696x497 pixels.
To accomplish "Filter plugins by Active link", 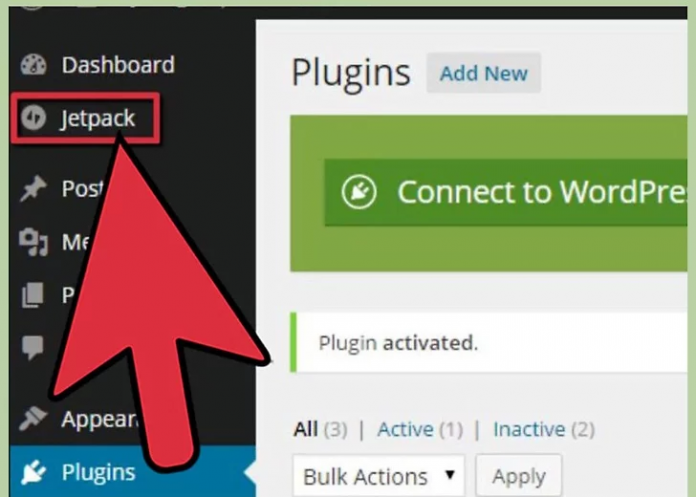I will coord(405,430).
